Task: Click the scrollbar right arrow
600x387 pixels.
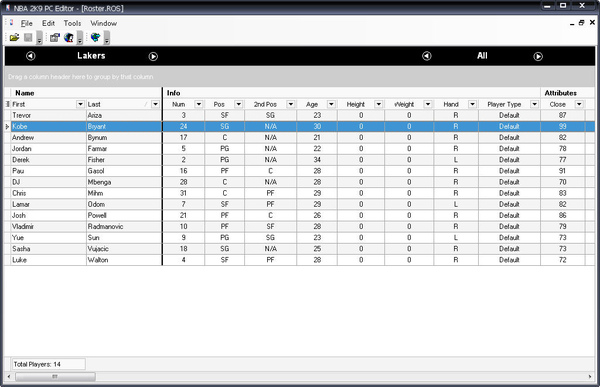Action: pyautogui.click(x=590, y=377)
